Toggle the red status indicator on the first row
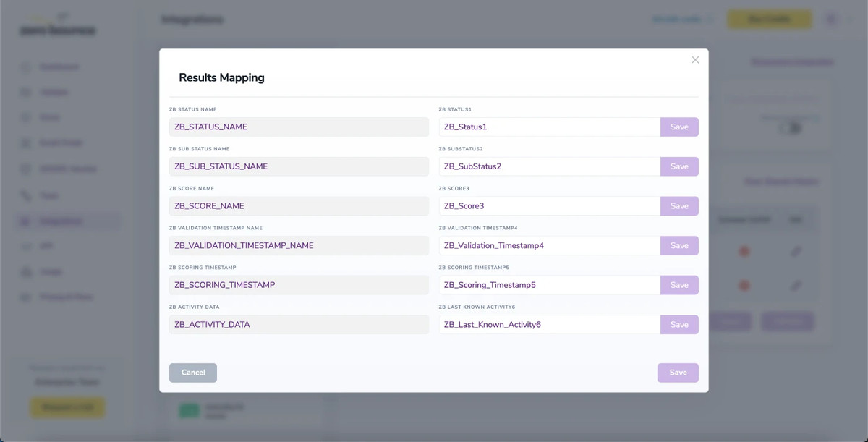Viewport: 868px width, 442px height. [745, 252]
